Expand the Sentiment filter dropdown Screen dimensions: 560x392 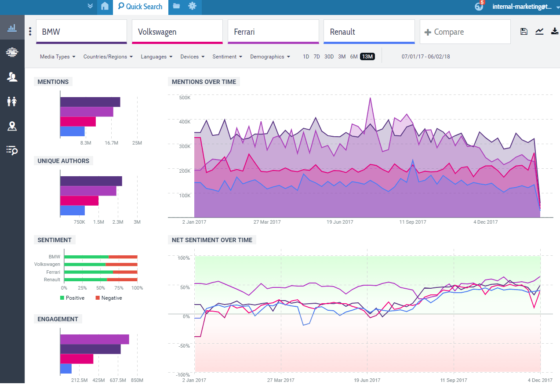(x=227, y=57)
